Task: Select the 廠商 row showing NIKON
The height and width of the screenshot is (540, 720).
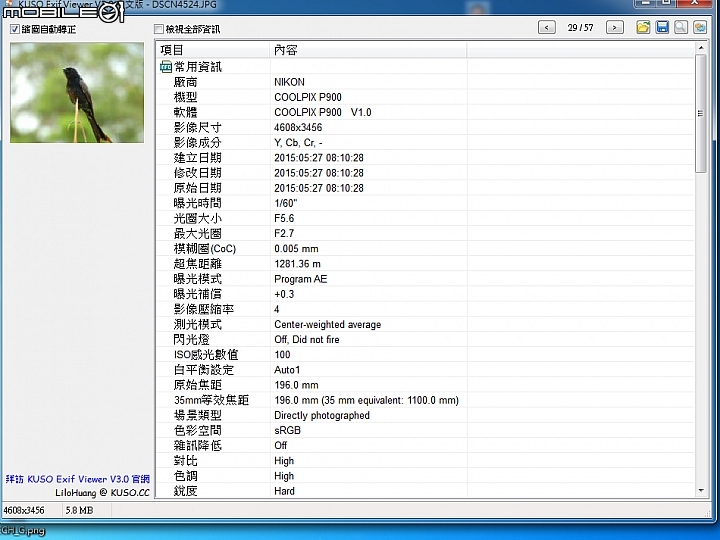Action: (x=425, y=82)
